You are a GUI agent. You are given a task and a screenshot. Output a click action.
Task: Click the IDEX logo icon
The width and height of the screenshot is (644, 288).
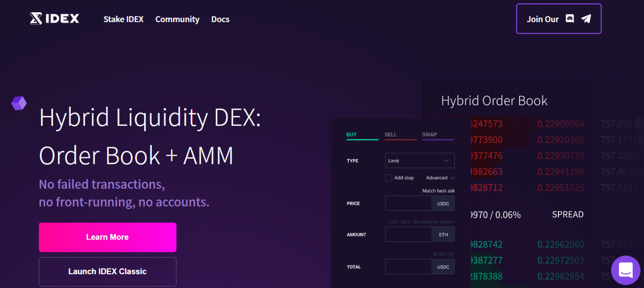(36, 19)
